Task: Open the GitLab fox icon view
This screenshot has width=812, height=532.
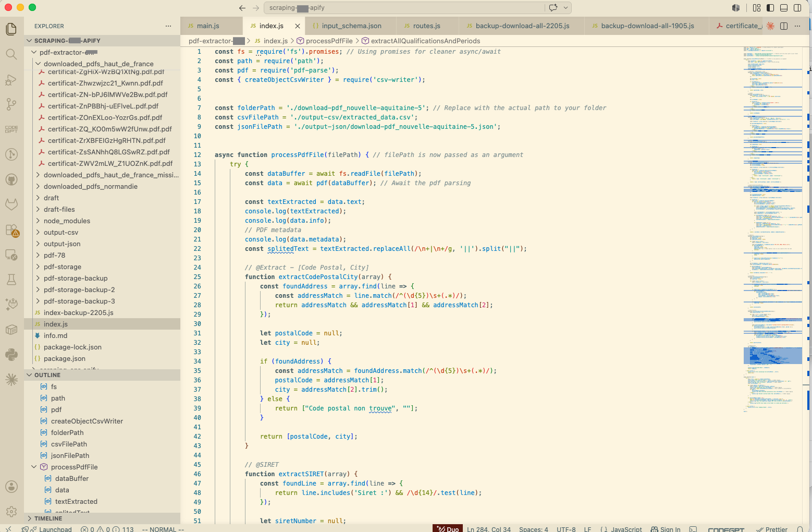Action: [11, 204]
